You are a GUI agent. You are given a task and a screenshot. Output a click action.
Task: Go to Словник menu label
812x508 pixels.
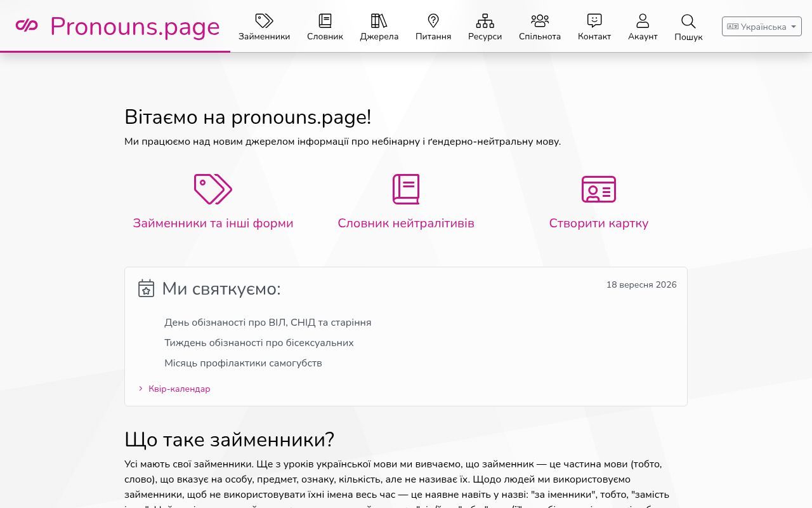pos(325,36)
